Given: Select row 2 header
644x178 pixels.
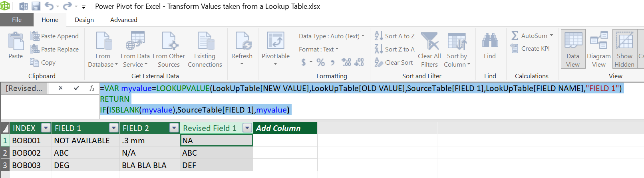Looking at the screenshot, I should (5, 152).
